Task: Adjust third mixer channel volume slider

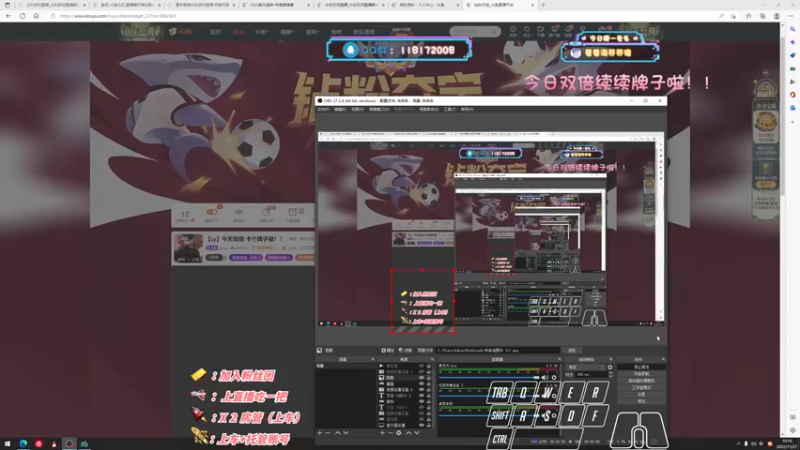Action: 488,415
